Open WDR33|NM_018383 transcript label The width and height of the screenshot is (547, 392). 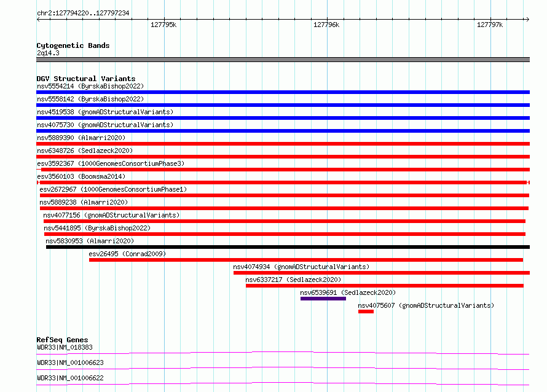pyautogui.click(x=65, y=347)
